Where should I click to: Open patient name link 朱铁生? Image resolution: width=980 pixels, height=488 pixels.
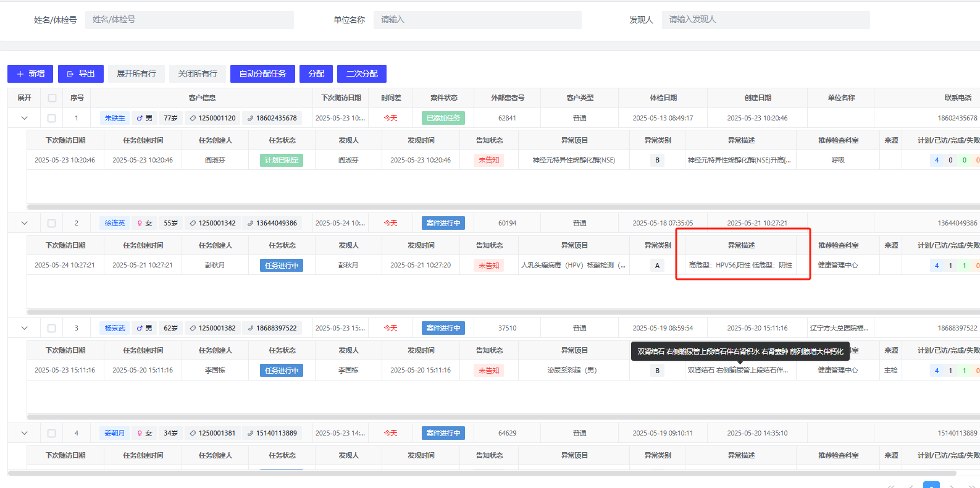tap(115, 118)
